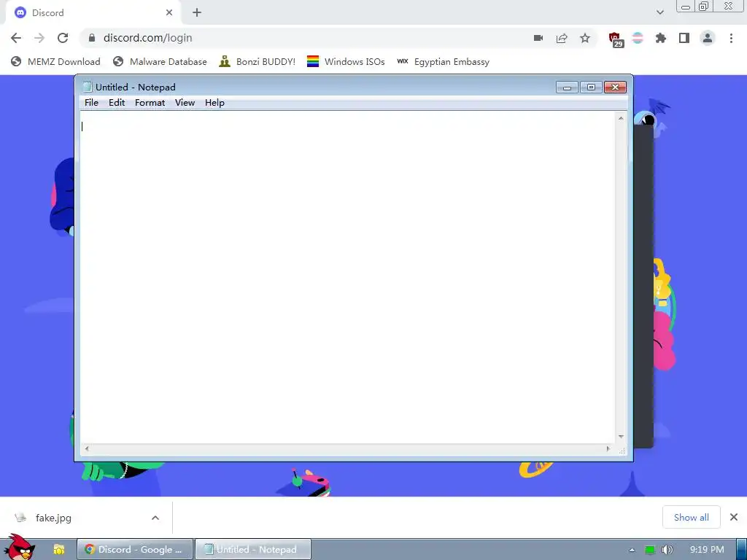Open Bonzi BUDDY! bookmark

258,62
